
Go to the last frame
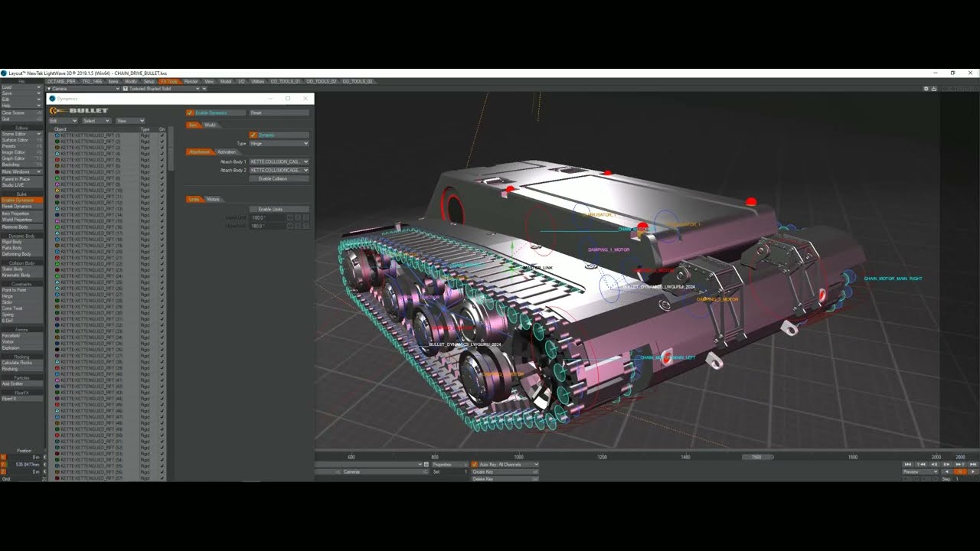point(973,465)
